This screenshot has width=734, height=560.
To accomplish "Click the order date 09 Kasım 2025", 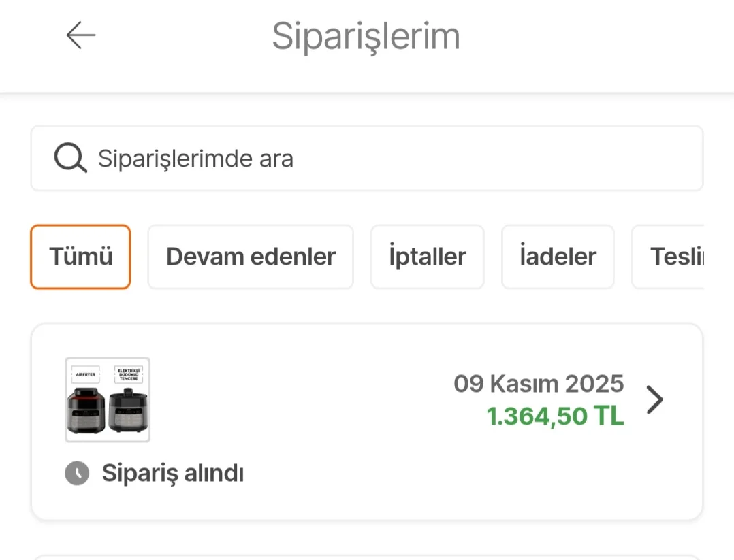I will point(539,384).
